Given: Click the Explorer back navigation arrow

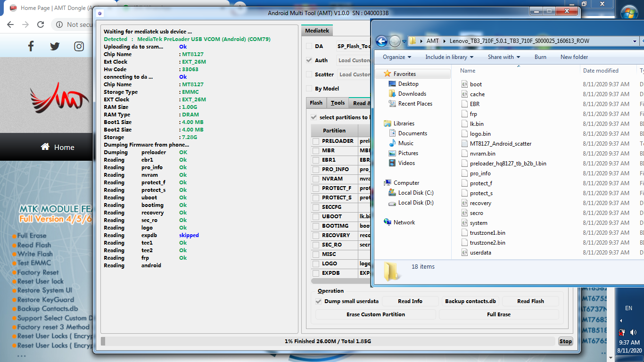Looking at the screenshot, I should pos(382,41).
